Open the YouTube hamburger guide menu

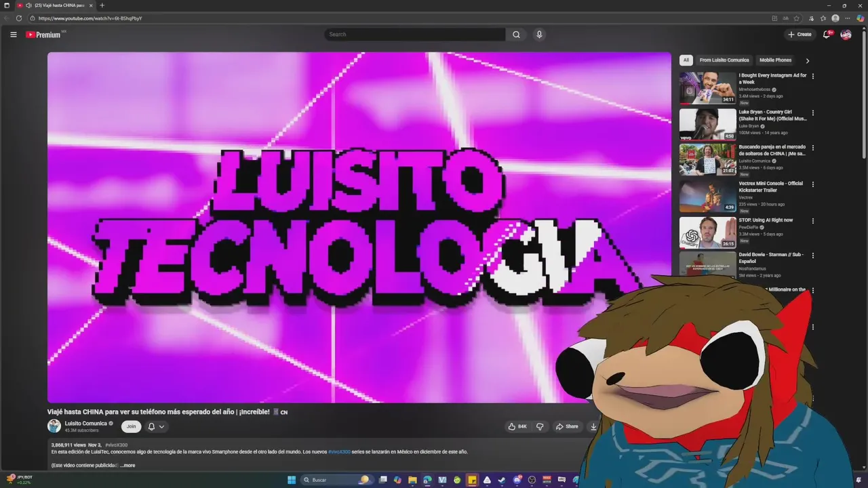click(x=13, y=35)
